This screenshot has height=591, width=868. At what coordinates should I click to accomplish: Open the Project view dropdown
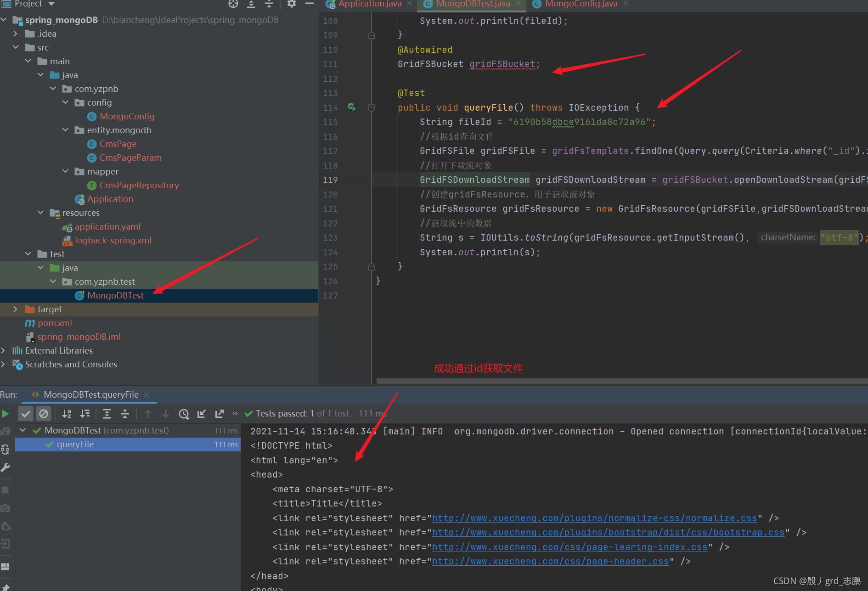51,4
